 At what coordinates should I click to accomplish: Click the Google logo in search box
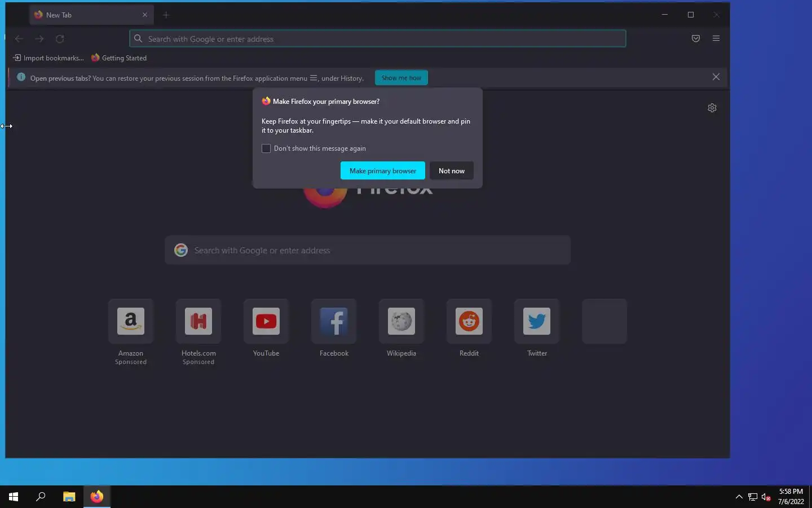point(181,250)
